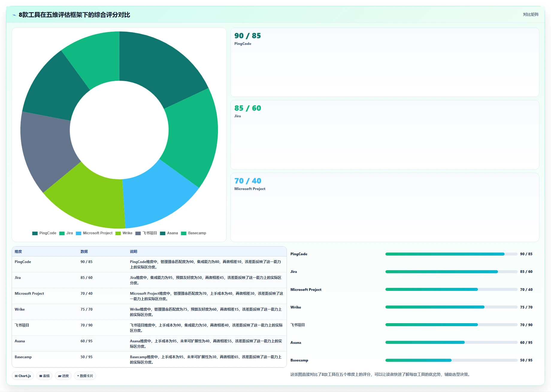Click the 飞书项目 progress bar
This screenshot has width=551, height=392.
click(451, 325)
